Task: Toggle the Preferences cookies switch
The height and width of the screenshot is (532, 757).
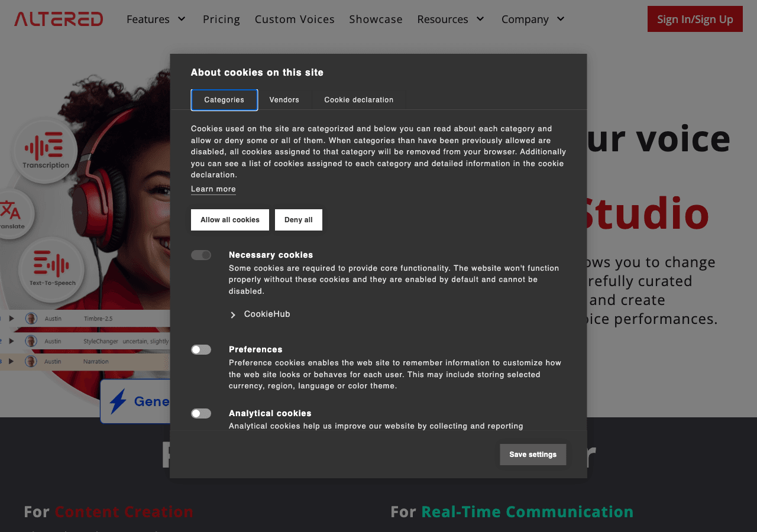Action: tap(201, 350)
